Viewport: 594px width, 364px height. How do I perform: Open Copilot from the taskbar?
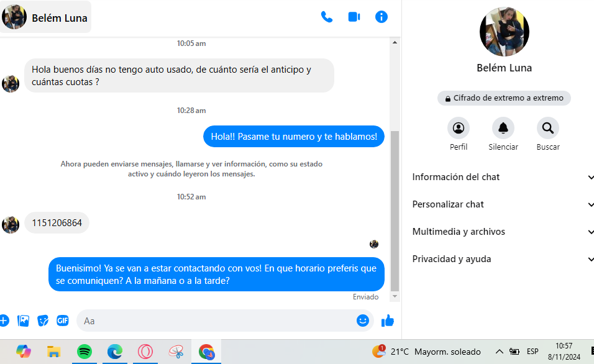tap(24, 352)
